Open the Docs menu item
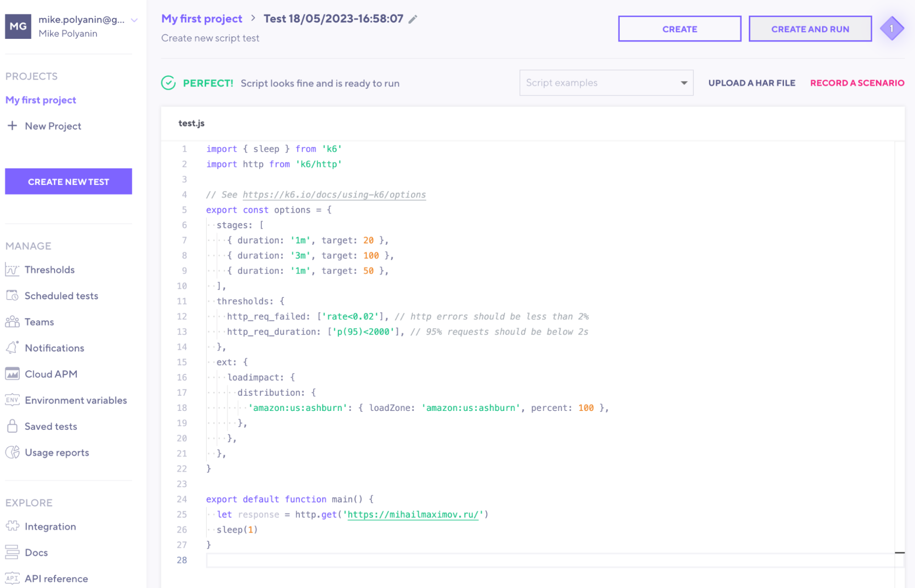This screenshot has width=915, height=588. click(36, 552)
